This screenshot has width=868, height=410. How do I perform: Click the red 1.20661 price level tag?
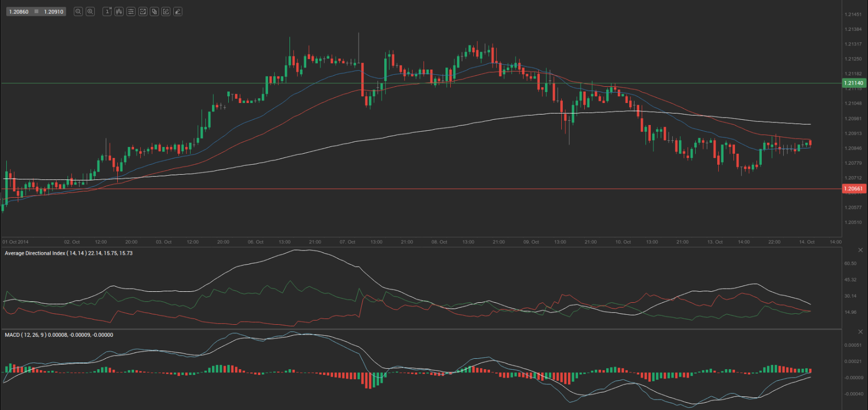853,189
